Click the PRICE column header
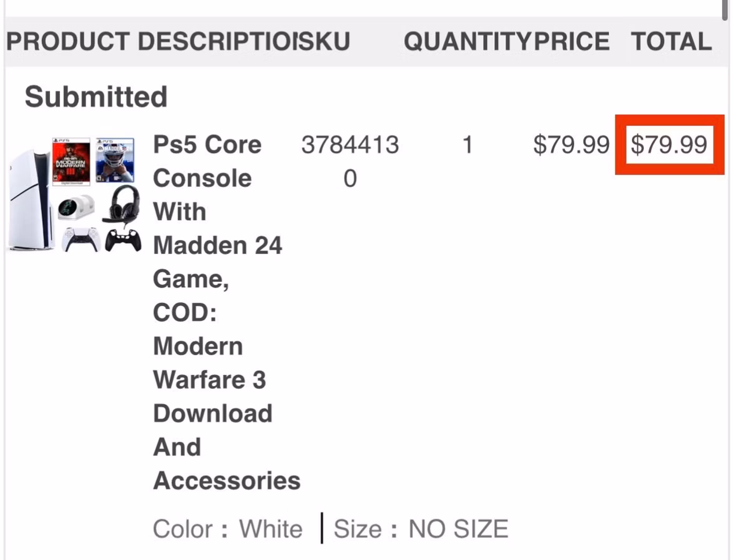Image resolution: width=733 pixels, height=560 pixels. 572,41
